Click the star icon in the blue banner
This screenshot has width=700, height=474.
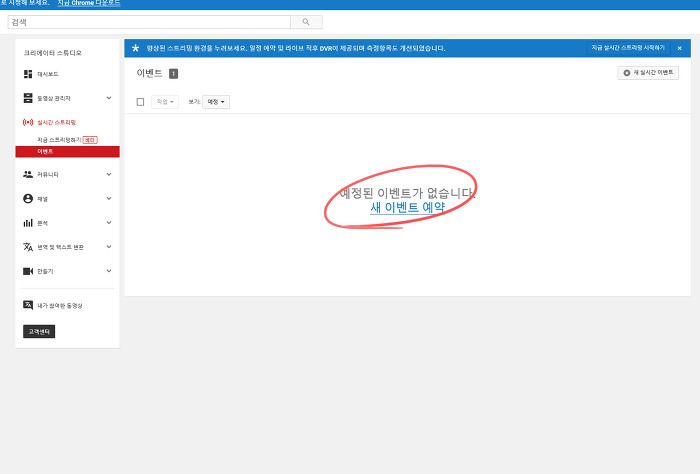click(135, 48)
